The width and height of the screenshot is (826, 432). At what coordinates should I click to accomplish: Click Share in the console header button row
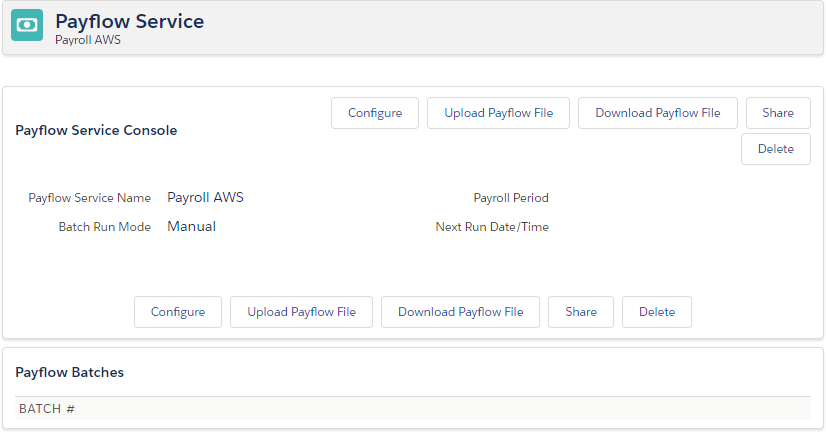pyautogui.click(x=778, y=113)
